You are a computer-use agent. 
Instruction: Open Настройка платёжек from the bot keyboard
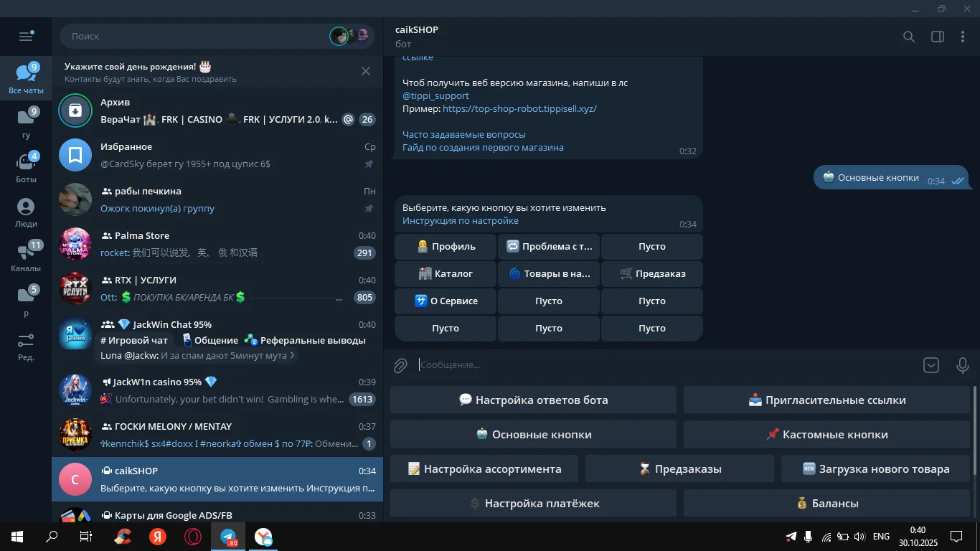point(534,503)
